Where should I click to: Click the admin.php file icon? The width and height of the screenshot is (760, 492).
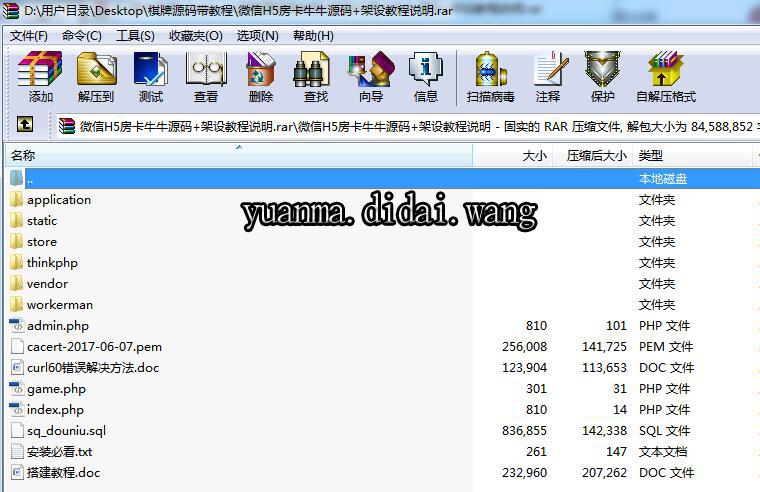[17, 325]
